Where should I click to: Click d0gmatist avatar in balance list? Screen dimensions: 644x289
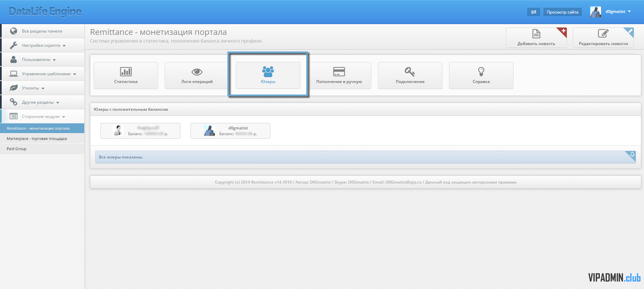(x=209, y=130)
